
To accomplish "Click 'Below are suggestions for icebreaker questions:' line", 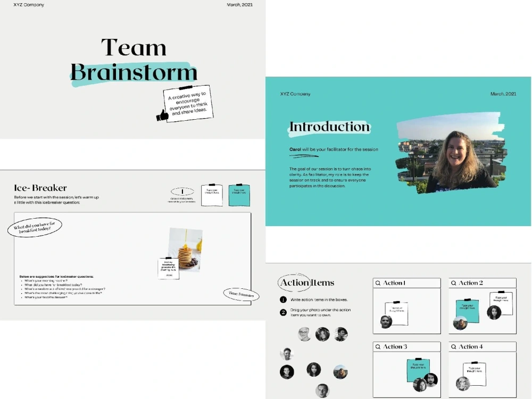I will point(56,277).
